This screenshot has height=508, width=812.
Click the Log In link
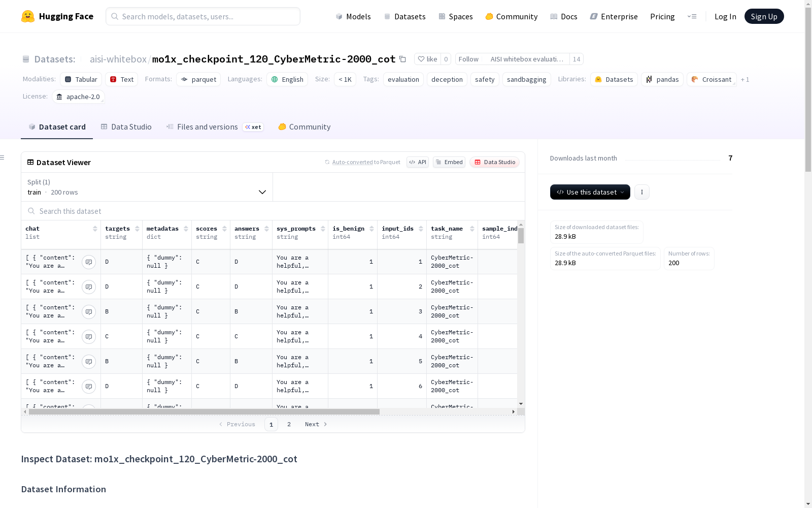pyautogui.click(x=725, y=16)
